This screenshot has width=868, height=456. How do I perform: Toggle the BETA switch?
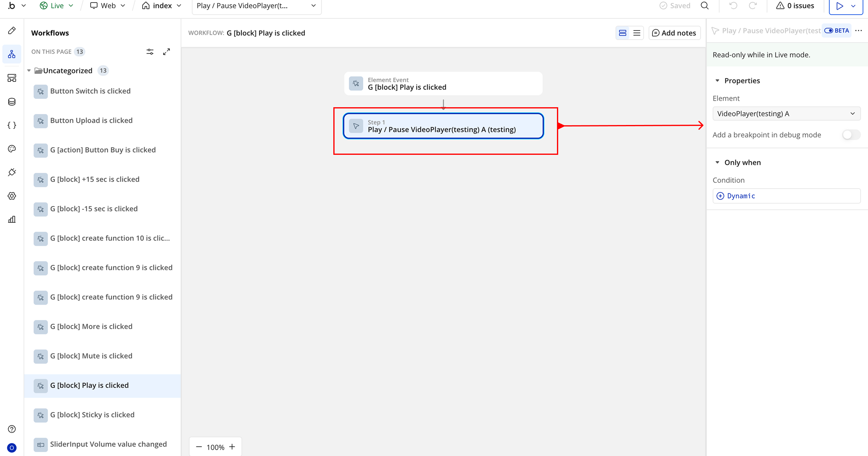[x=829, y=31]
